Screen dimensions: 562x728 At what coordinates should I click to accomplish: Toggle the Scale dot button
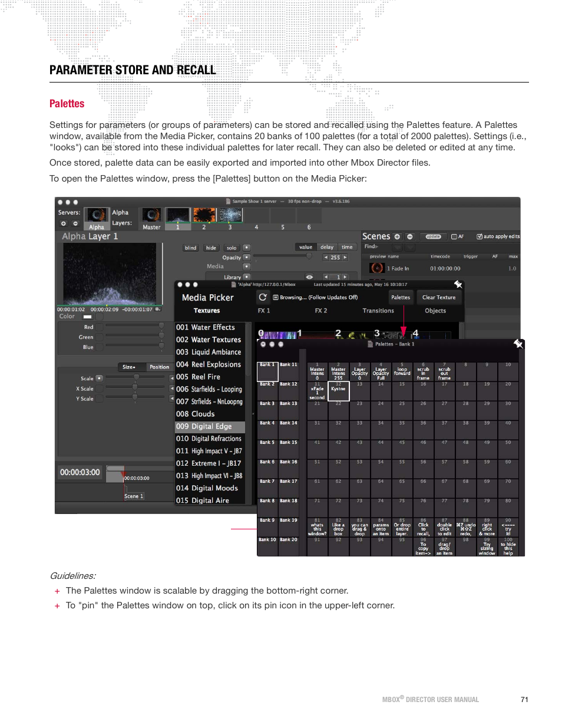pyautogui.click(x=100, y=378)
